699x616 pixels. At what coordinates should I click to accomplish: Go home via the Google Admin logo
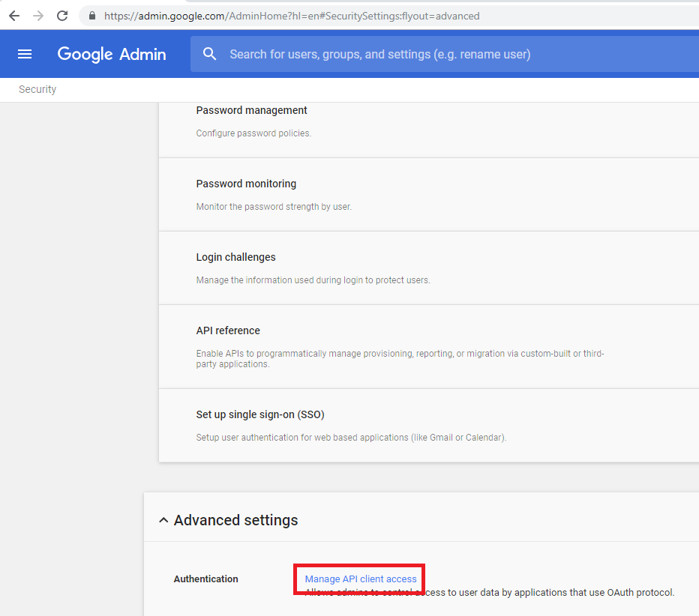112,54
